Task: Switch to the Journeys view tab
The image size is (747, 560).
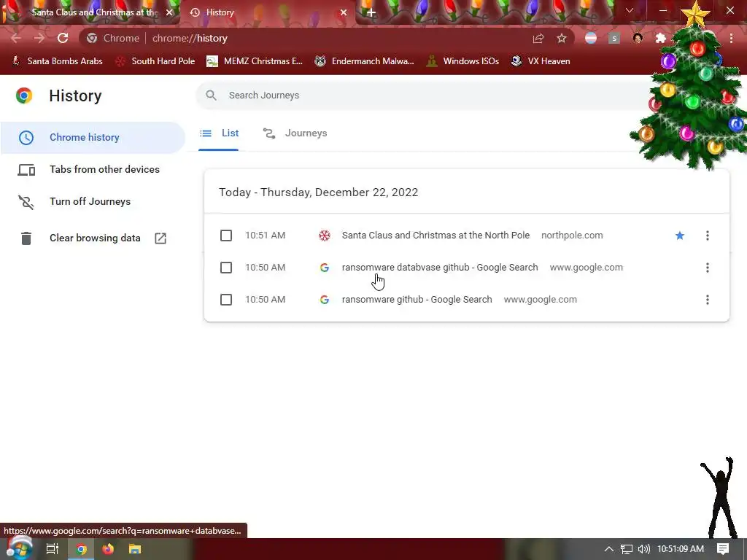Action: (295, 133)
